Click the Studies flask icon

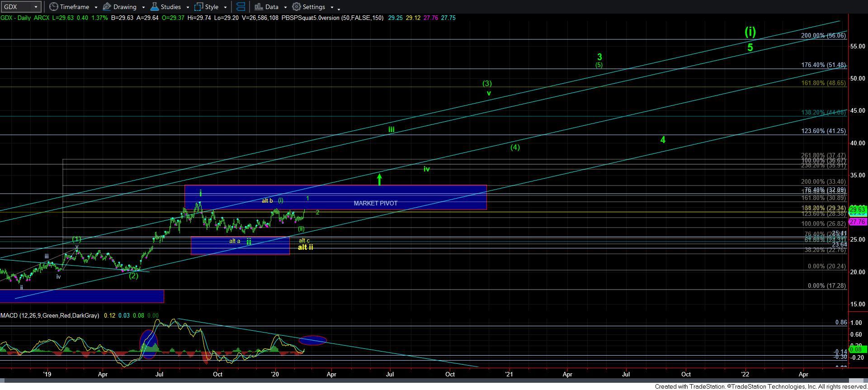(x=155, y=7)
